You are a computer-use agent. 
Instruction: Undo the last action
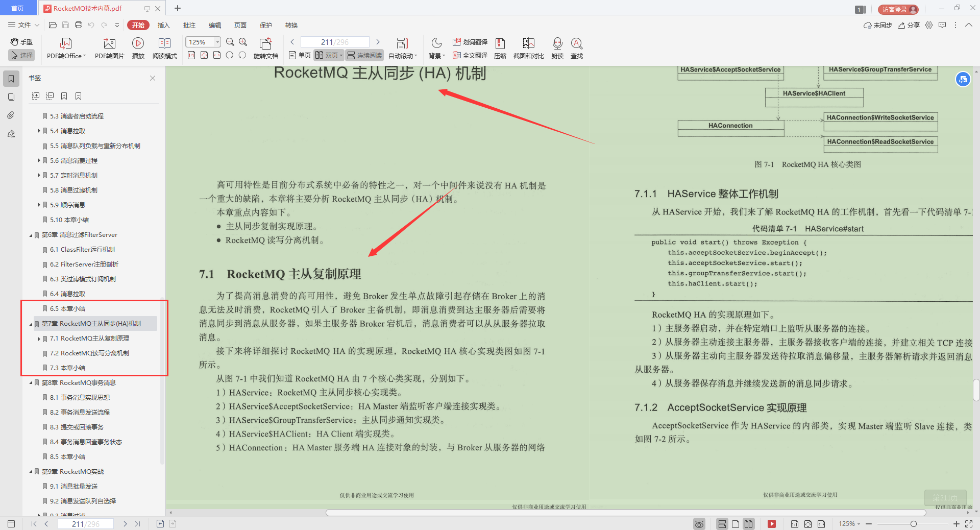coord(91,25)
